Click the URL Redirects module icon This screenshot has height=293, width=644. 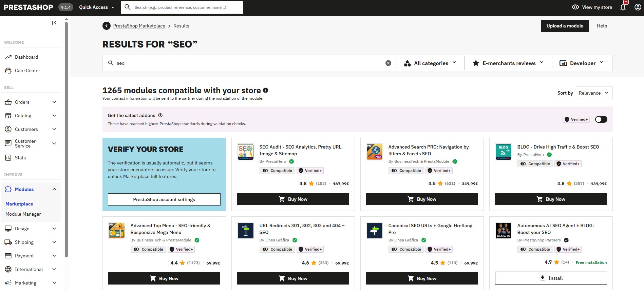[246, 231]
